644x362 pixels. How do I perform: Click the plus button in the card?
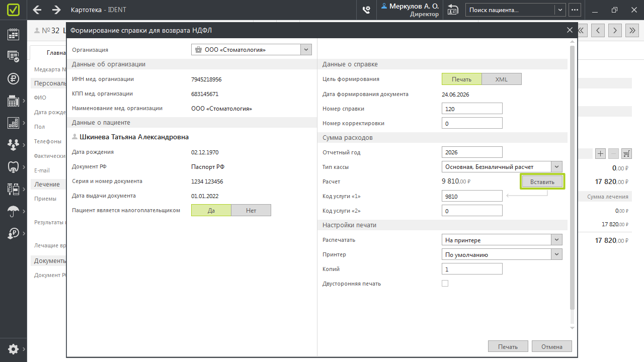[x=600, y=153]
